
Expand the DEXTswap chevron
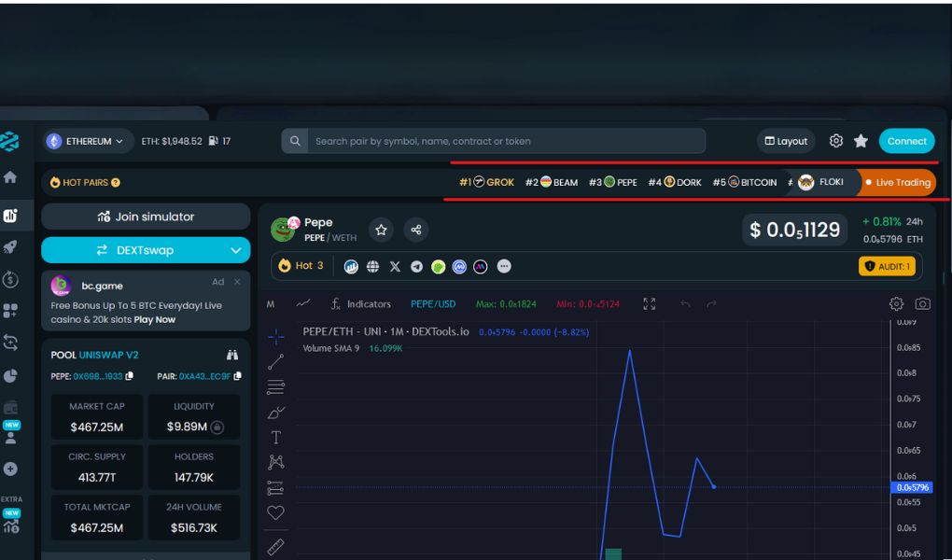coord(235,250)
